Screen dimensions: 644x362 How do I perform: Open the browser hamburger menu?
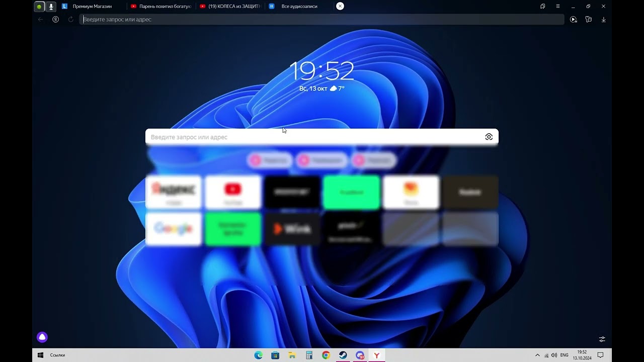tap(557, 7)
